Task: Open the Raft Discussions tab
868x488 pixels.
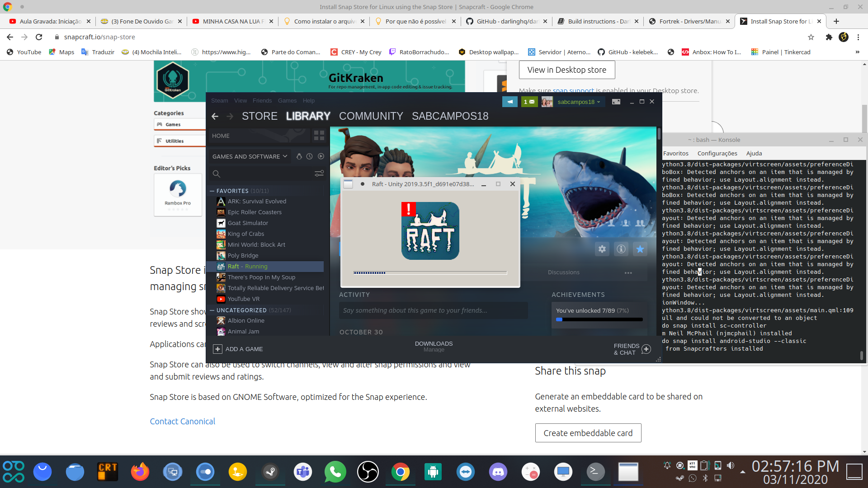Action: (563, 272)
